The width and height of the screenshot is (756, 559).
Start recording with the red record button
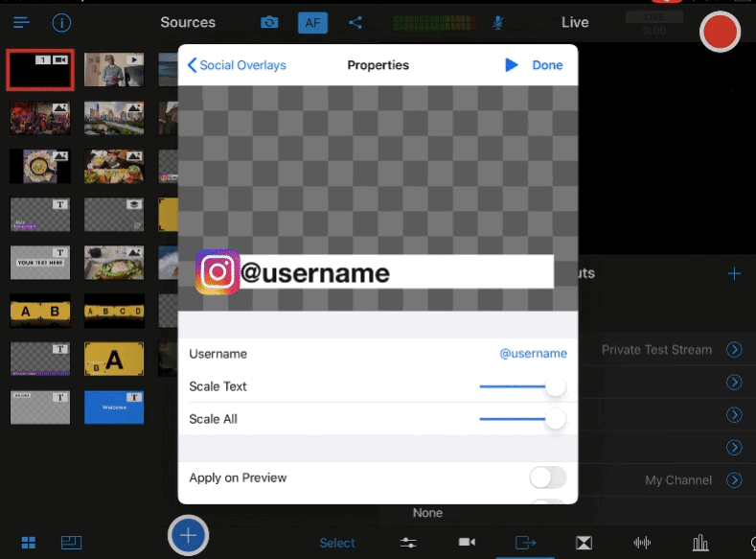click(x=720, y=32)
